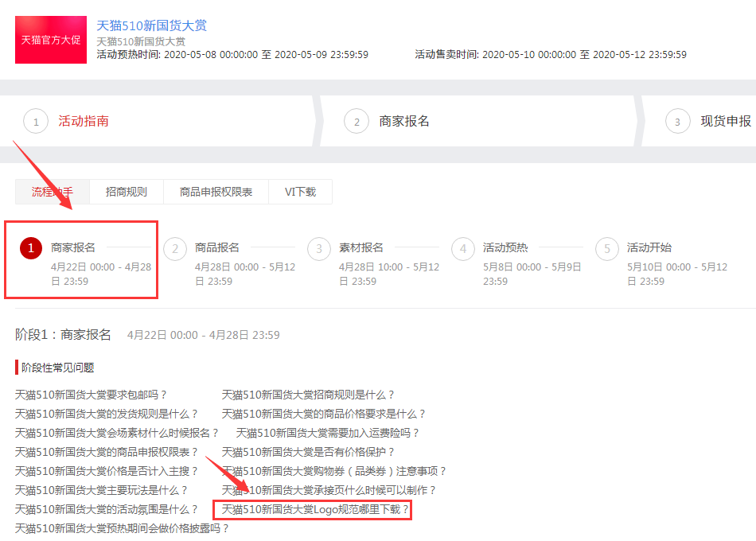Click the 天猫官方大促 red logo thumbnail
The image size is (756, 541).
click(51, 40)
